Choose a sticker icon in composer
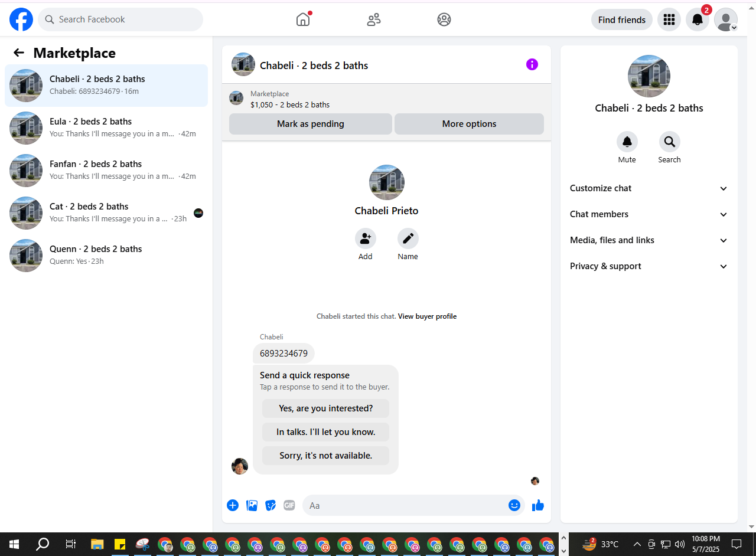 pos(271,505)
